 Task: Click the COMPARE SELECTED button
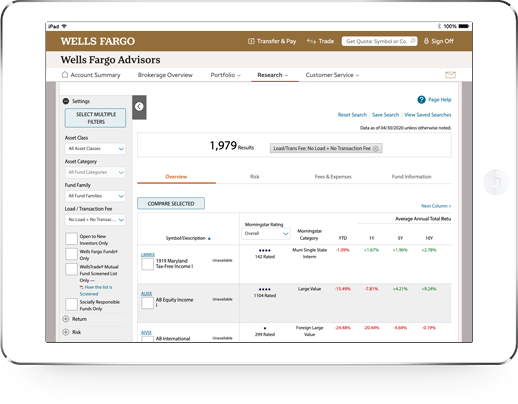pos(171,203)
